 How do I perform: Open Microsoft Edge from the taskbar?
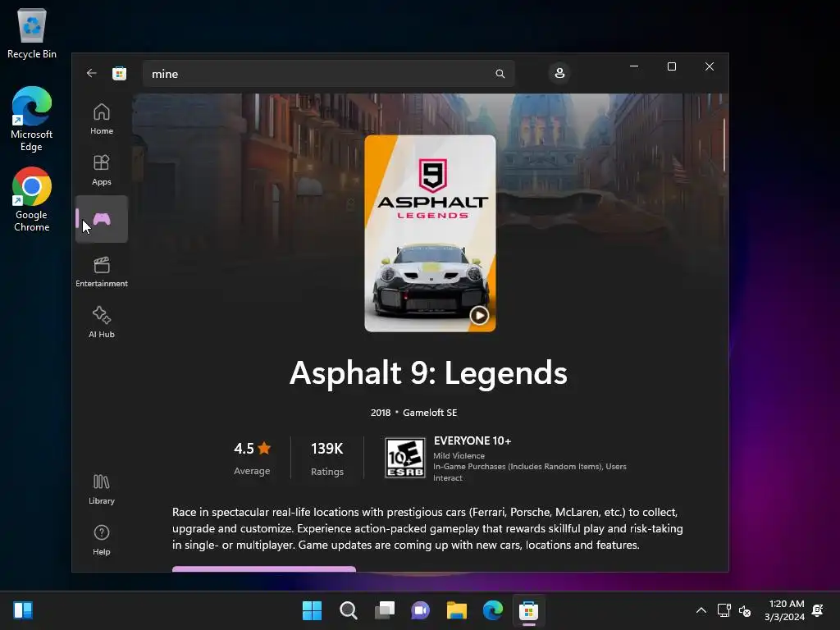[x=493, y=610]
